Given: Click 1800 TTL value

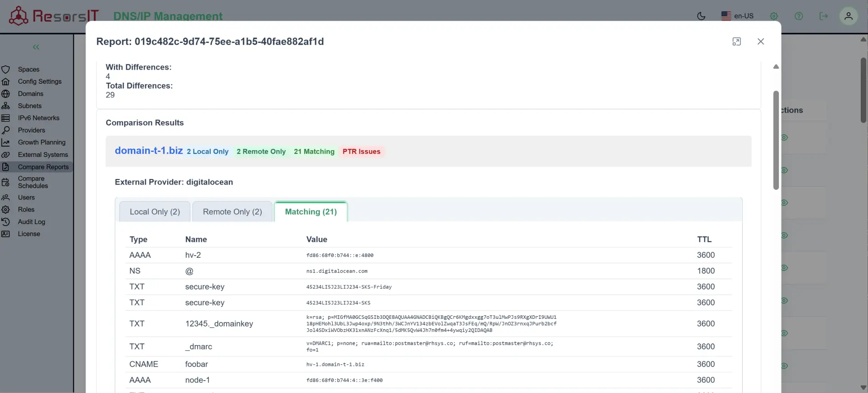Looking at the screenshot, I should point(706,271).
